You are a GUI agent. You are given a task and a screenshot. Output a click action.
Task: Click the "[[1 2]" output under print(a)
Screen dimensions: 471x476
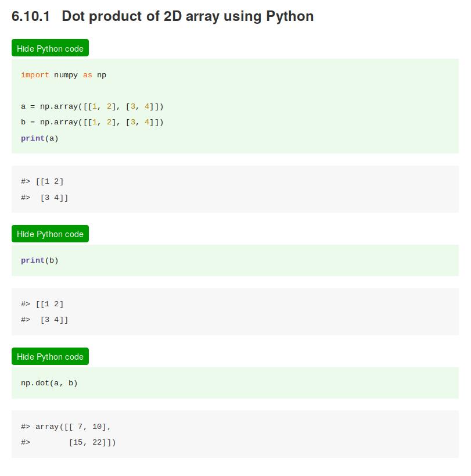[49, 181]
